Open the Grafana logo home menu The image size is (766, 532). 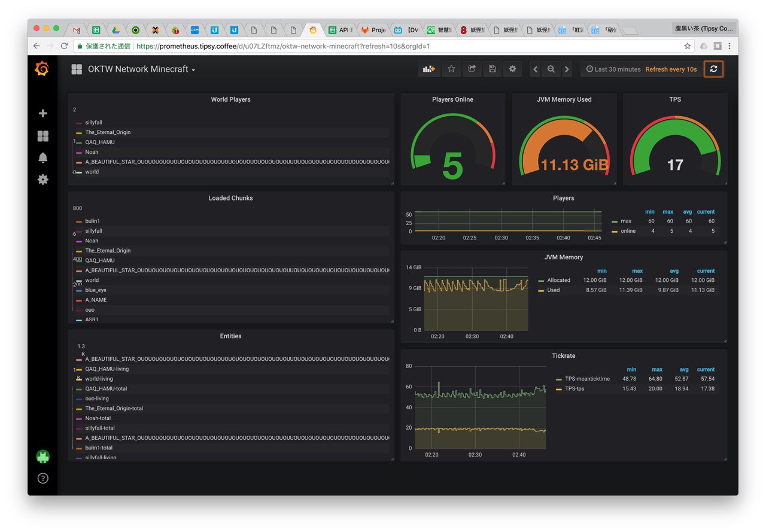[42, 69]
